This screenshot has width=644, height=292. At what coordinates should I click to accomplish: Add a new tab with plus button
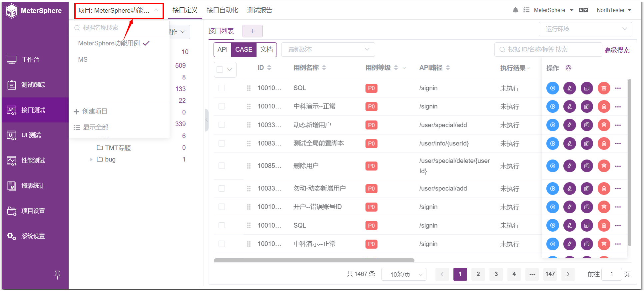point(253,31)
